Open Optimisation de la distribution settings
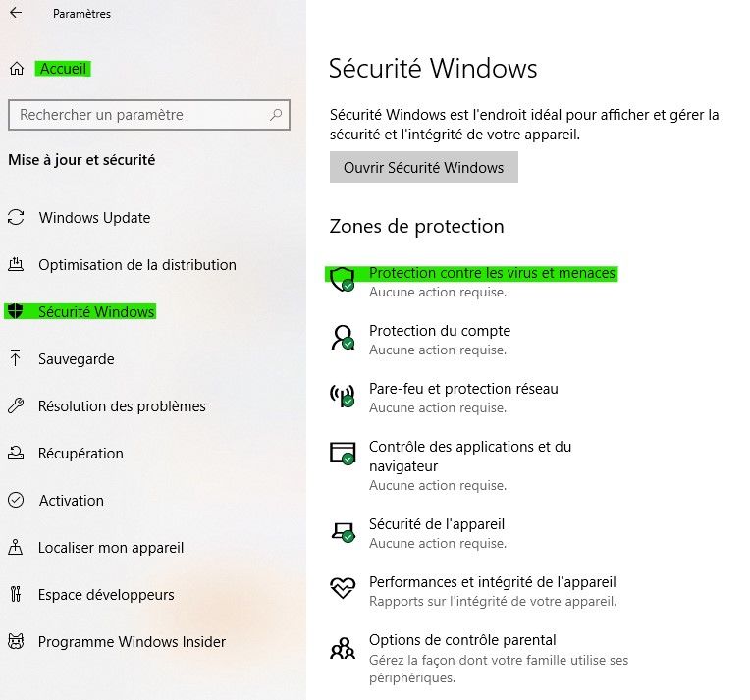Image resolution: width=750 pixels, height=700 pixels. [136, 265]
